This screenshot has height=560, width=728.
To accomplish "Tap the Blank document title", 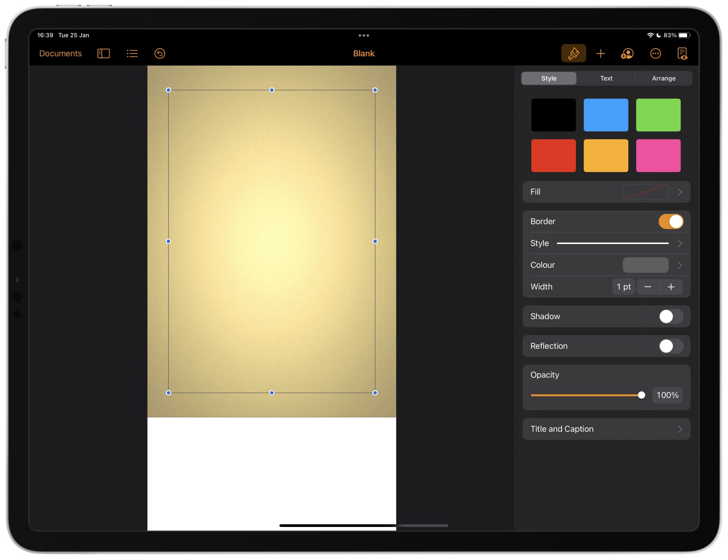I will [x=364, y=53].
